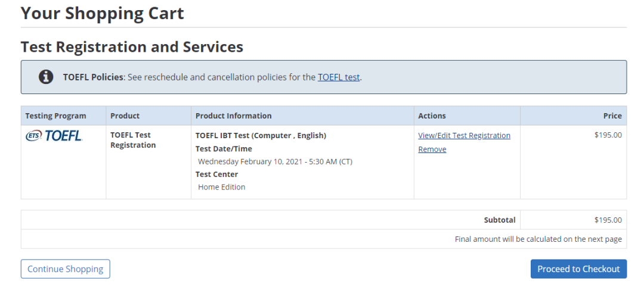Click the Test Registration and Services heading
644x296 pixels.
pyautogui.click(x=132, y=46)
